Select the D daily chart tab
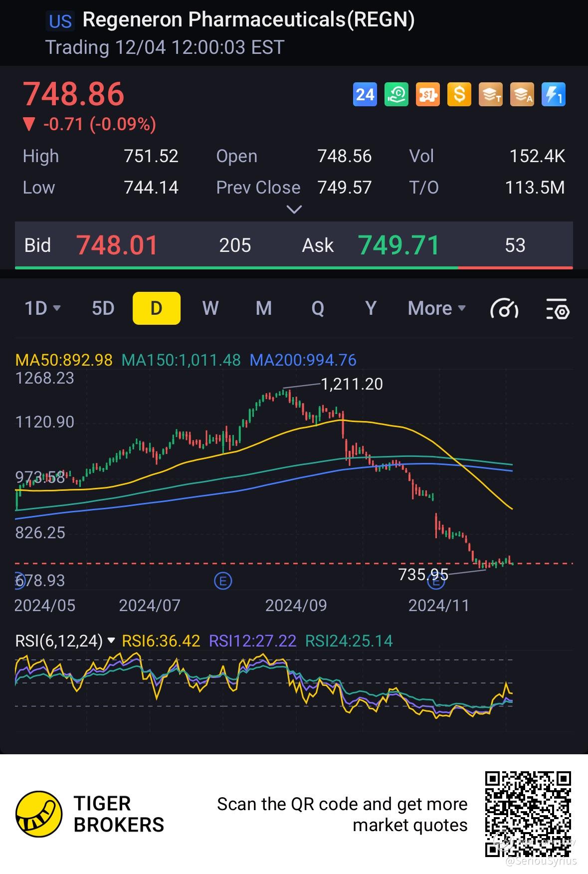Screen dimensions: 588x874 pyautogui.click(x=157, y=308)
